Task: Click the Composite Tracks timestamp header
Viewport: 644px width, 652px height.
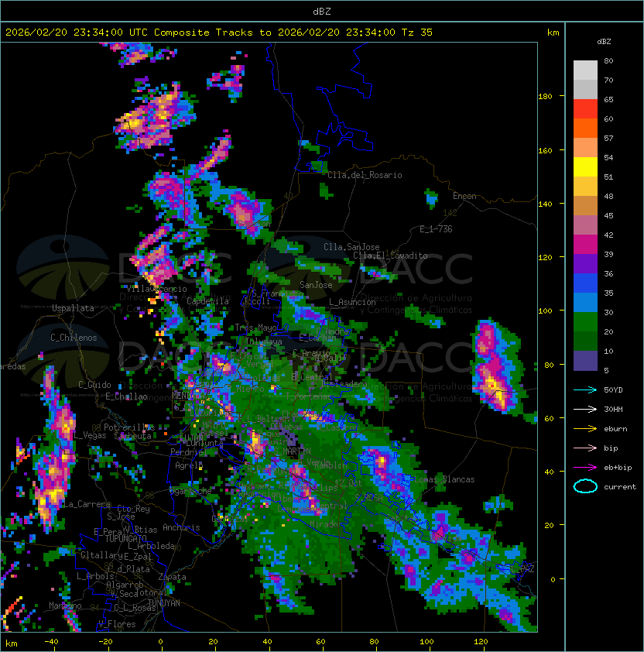Action: [x=219, y=33]
